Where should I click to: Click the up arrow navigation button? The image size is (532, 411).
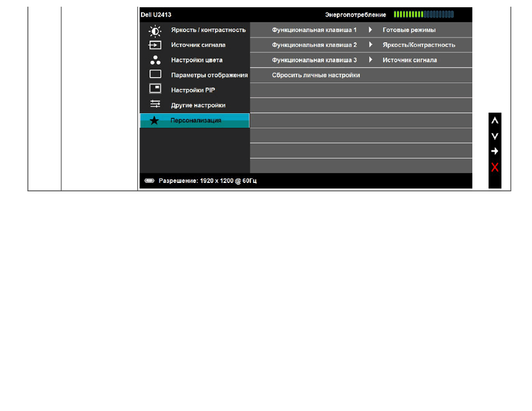click(495, 120)
